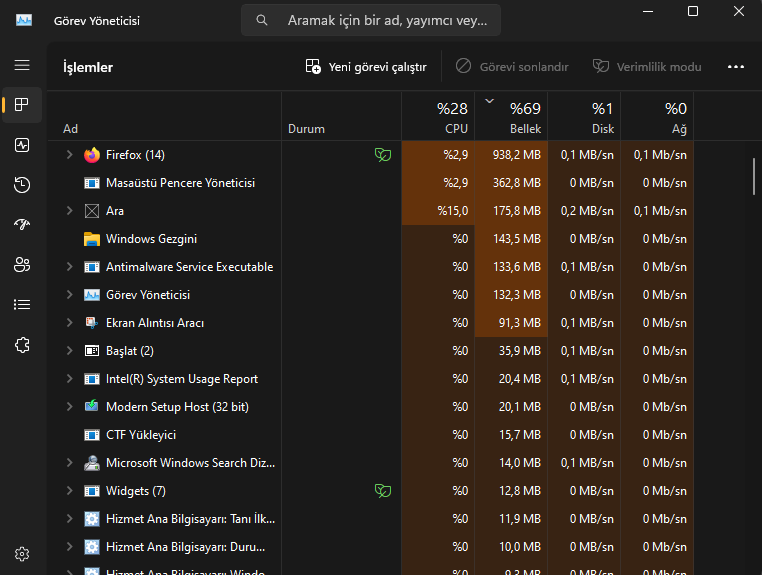The image size is (762, 575).
Task: Open Task Manager settings gear
Action: (22, 554)
